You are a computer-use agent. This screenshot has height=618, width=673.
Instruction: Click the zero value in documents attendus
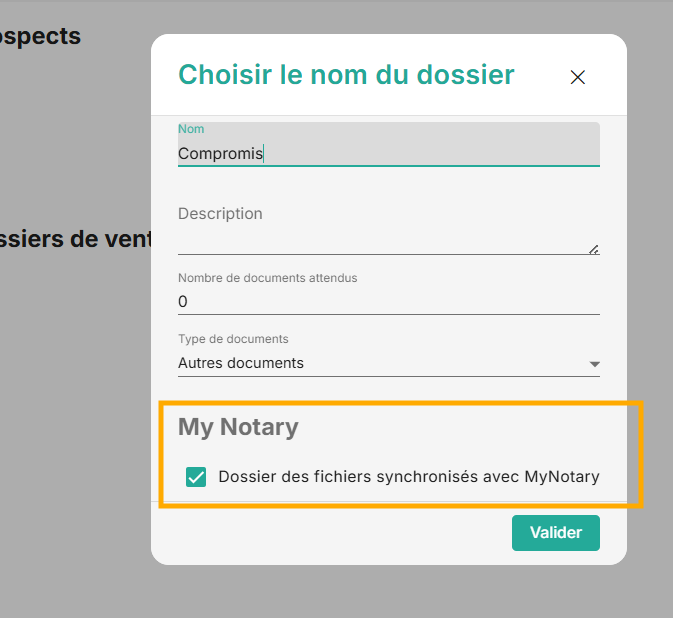click(x=183, y=301)
